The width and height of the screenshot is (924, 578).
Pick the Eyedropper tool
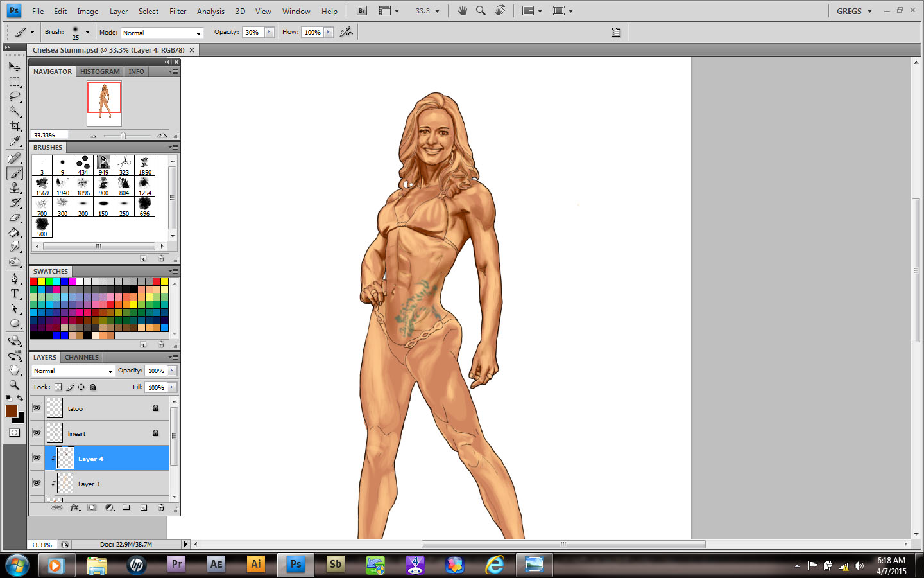[15, 141]
